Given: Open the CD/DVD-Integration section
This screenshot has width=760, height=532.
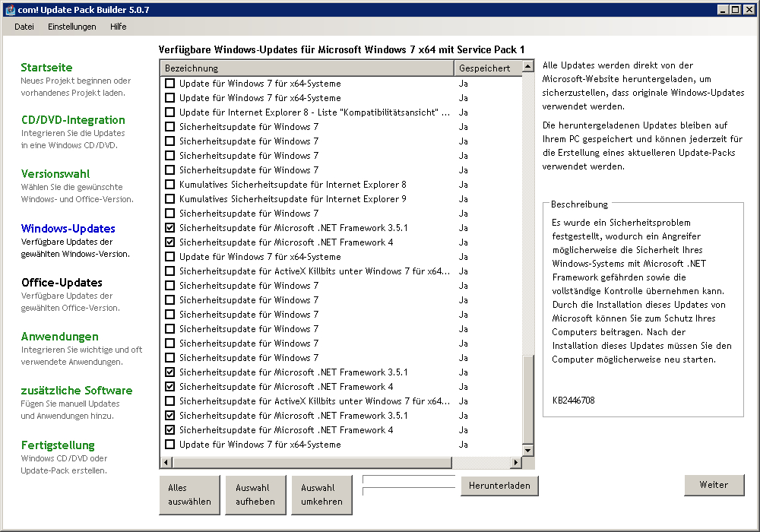Looking at the screenshot, I should 73,119.
